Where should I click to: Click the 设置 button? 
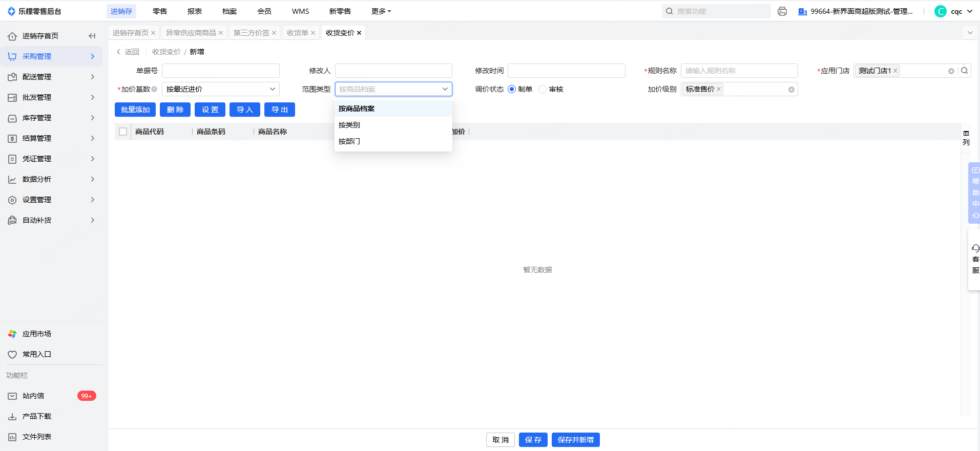point(210,110)
